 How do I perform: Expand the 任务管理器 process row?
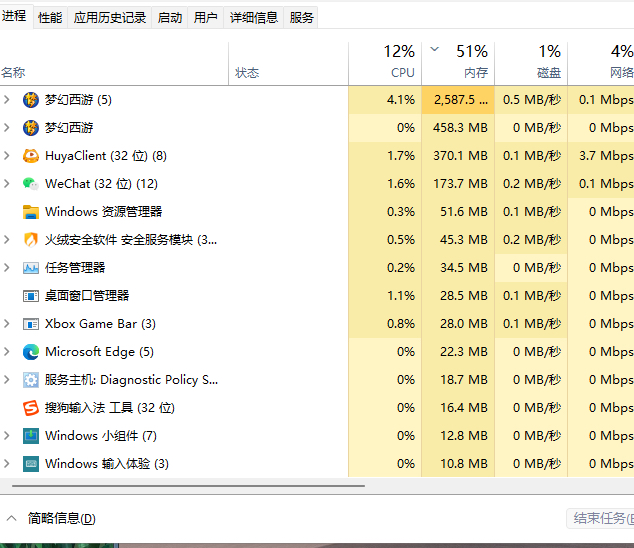pyautogui.click(x=6, y=267)
